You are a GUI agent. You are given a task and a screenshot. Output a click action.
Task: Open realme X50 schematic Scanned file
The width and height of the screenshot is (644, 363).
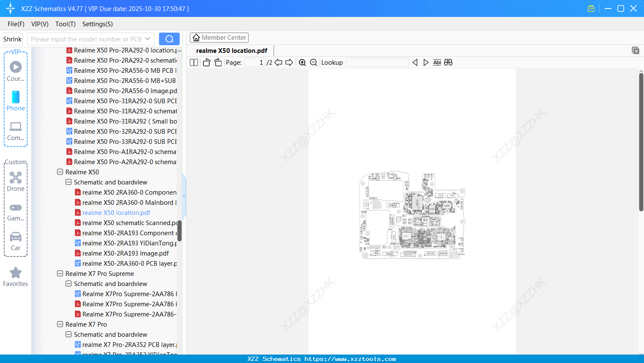126,223
